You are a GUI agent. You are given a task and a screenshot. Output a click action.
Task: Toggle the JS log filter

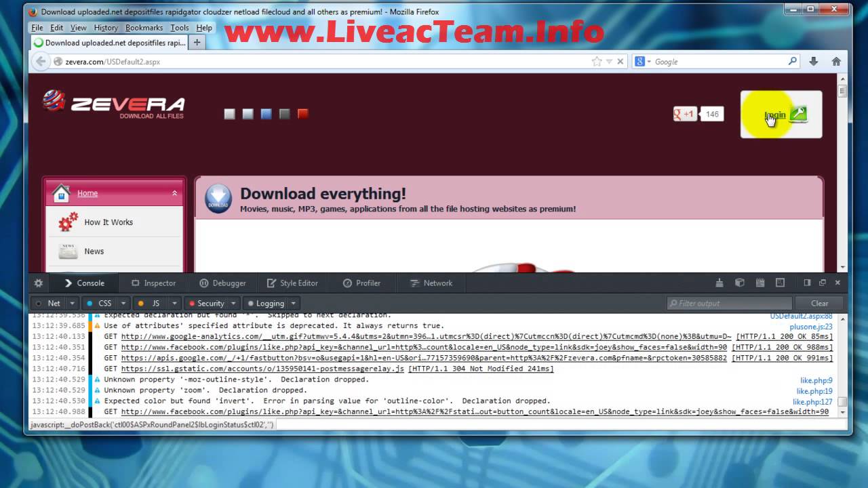[150, 303]
